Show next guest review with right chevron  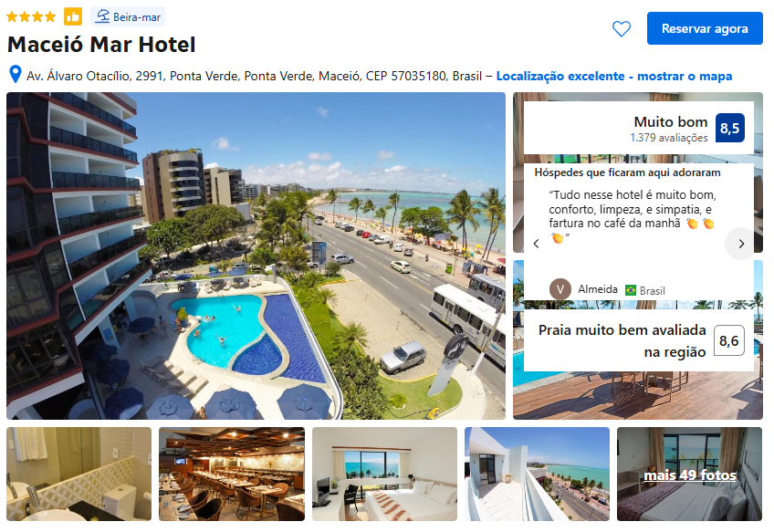740,244
